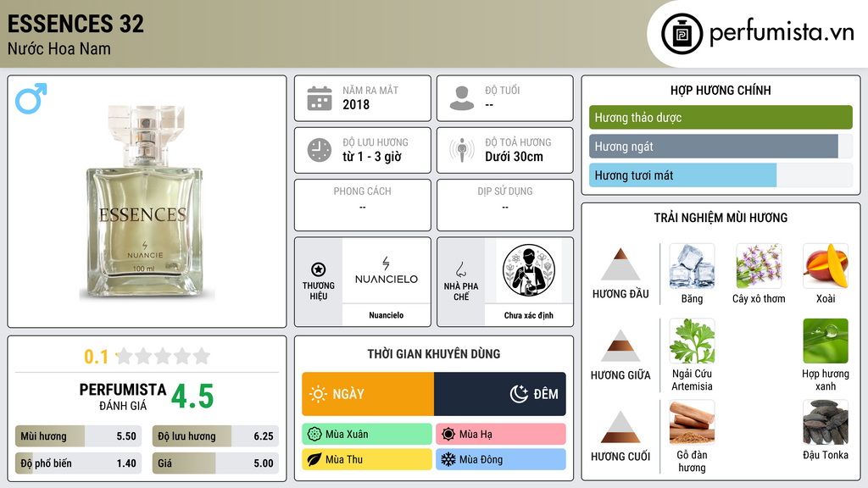Click the nose icon above Nhà pha chế
Viewport: 868px width, 488px height.
[460, 269]
